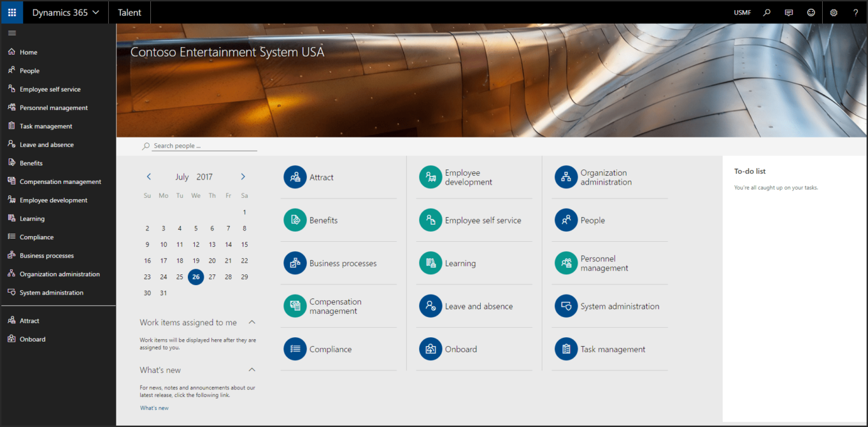
Task: Click the smiley feedback icon
Action: (x=811, y=13)
